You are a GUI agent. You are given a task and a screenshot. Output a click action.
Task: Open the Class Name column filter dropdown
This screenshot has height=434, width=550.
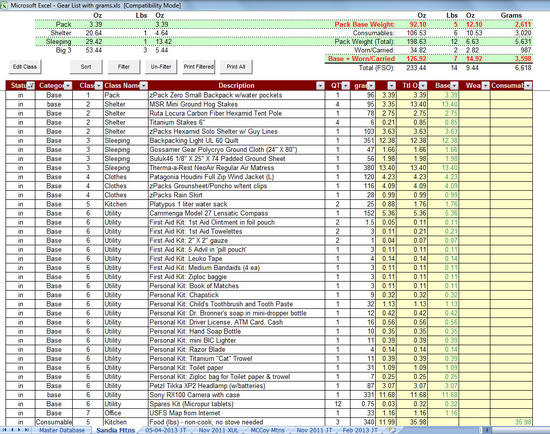[x=143, y=86]
